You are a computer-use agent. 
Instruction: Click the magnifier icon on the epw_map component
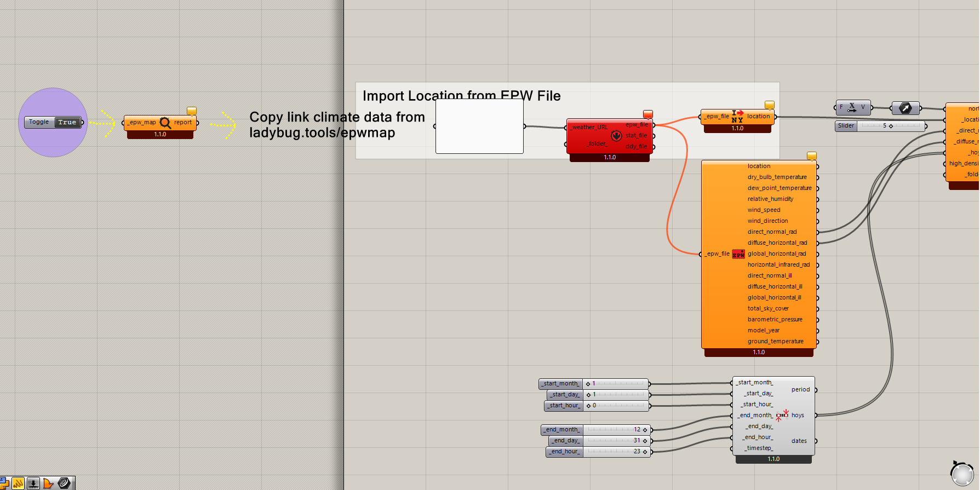(x=165, y=123)
